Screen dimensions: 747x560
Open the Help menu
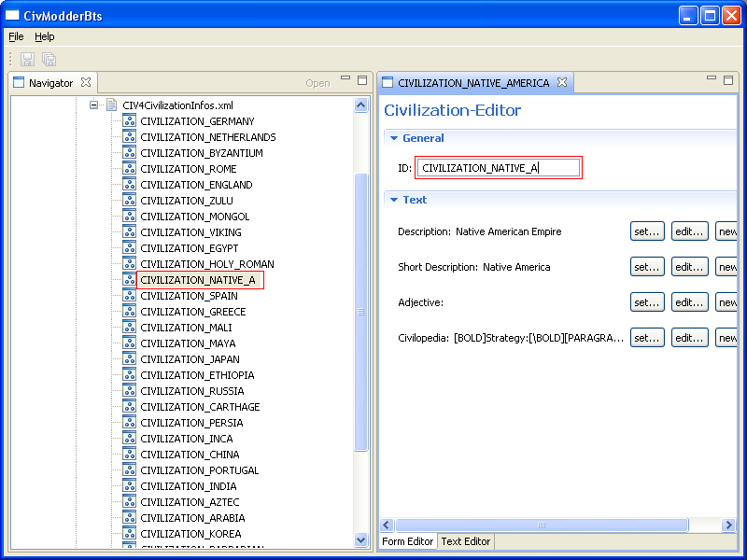[x=45, y=36]
